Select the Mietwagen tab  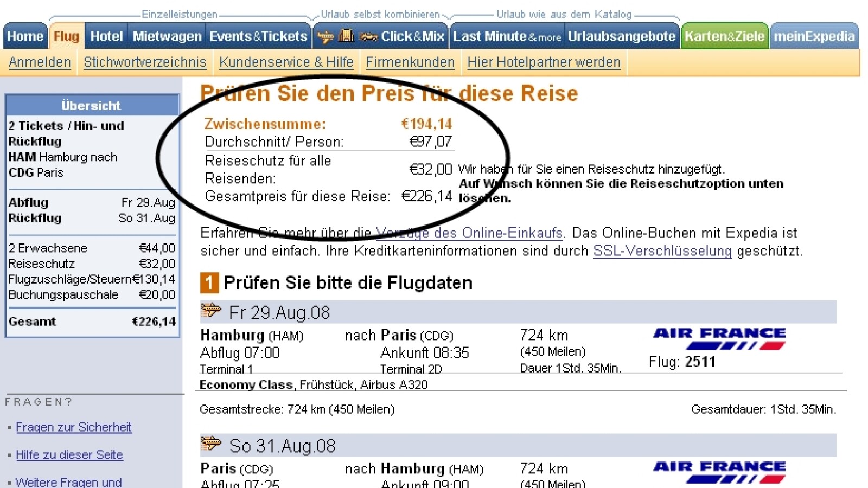(167, 36)
